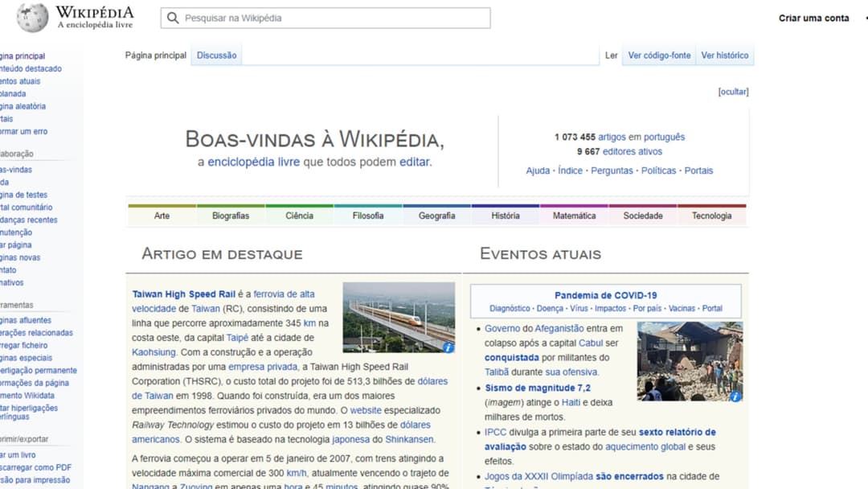Viewport: 868px width, 489px height.
Task: Open the IPCC link
Action: click(495, 432)
